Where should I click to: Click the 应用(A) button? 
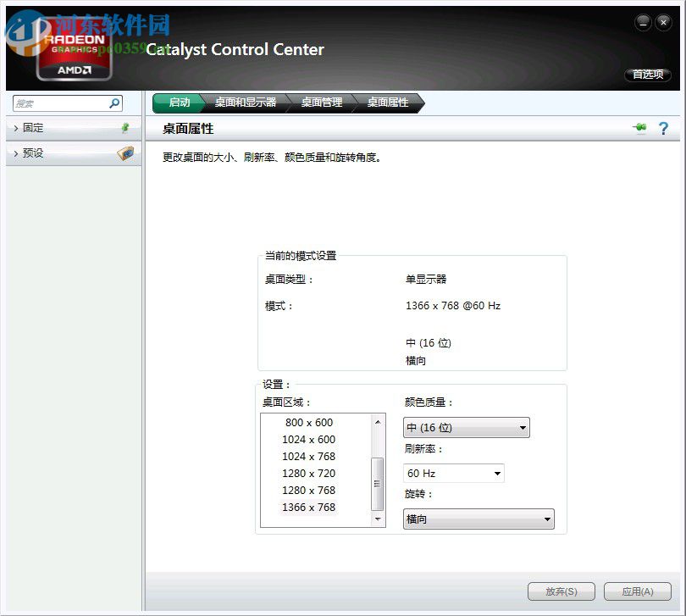pos(637,591)
